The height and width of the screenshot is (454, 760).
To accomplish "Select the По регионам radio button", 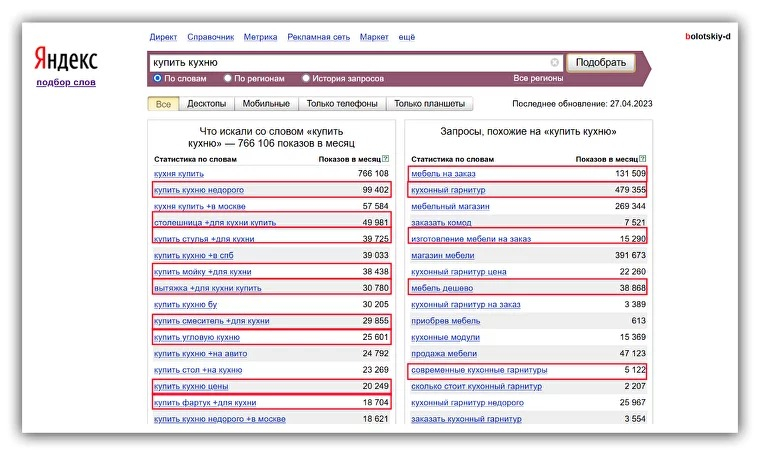I will click(x=228, y=78).
